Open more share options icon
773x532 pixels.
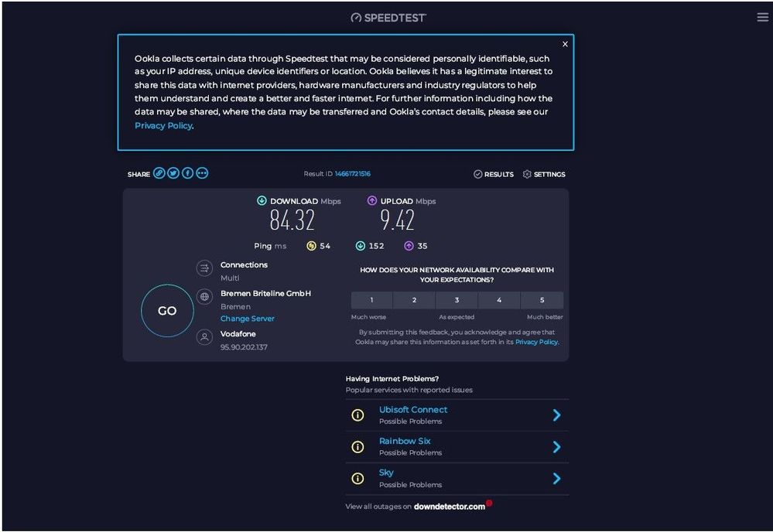click(202, 173)
